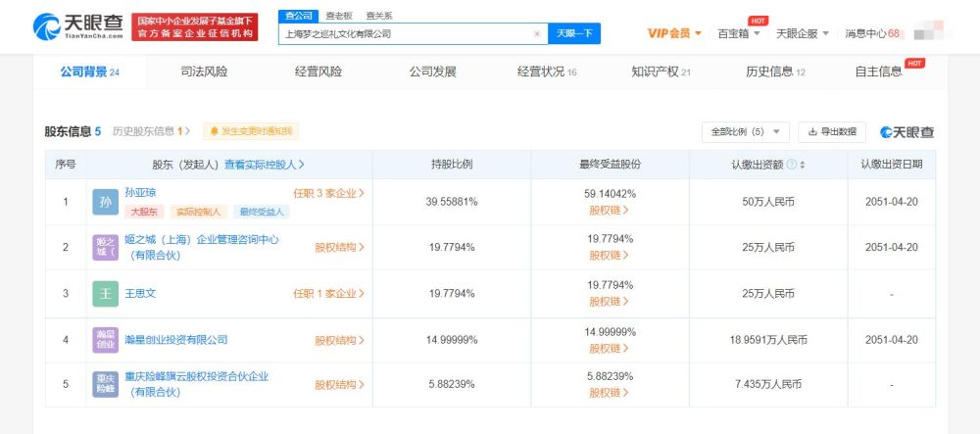Image resolution: width=980 pixels, height=434 pixels.
Task: Click 发生变更时通知我 bell button
Action: click(x=251, y=131)
